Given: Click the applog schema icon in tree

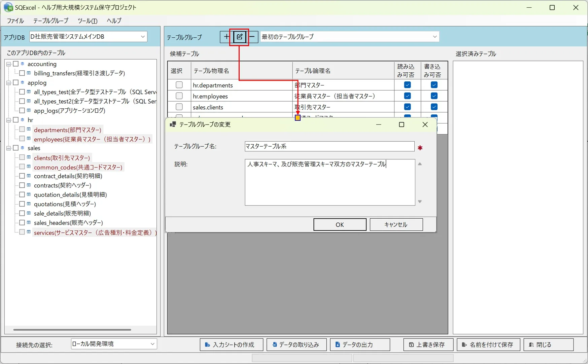Looking at the screenshot, I should tap(23, 82).
